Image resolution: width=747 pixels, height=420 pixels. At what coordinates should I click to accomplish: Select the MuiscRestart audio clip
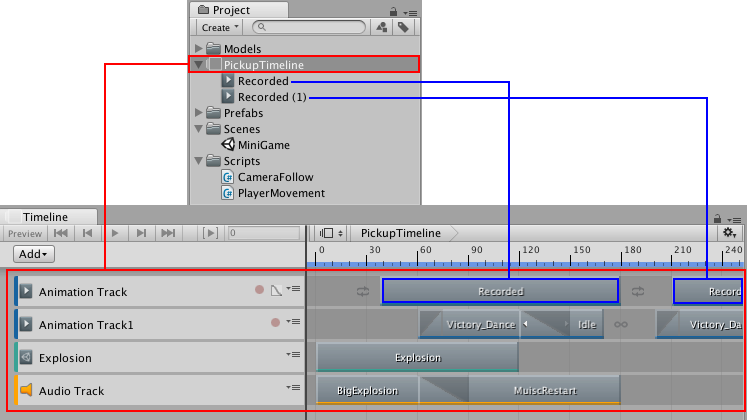(545, 390)
